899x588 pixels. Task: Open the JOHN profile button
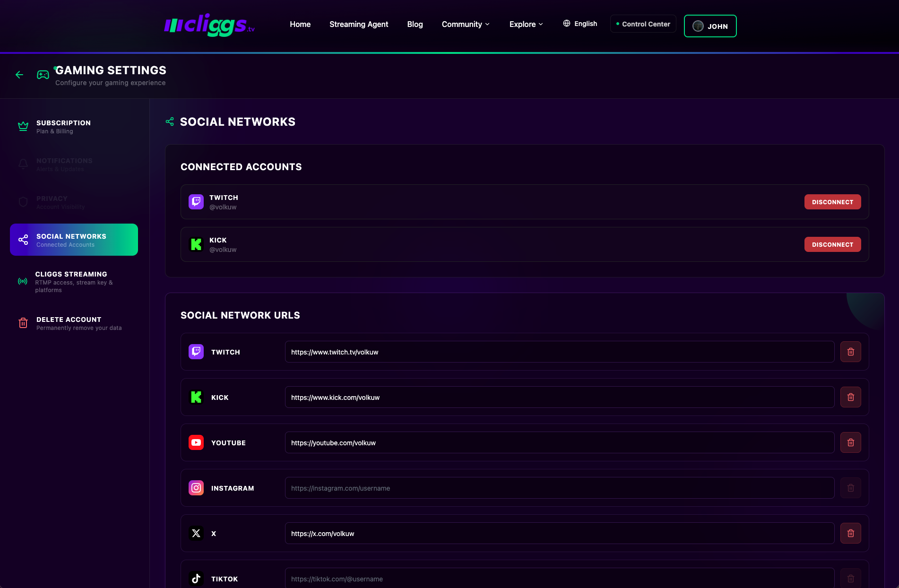coord(710,26)
